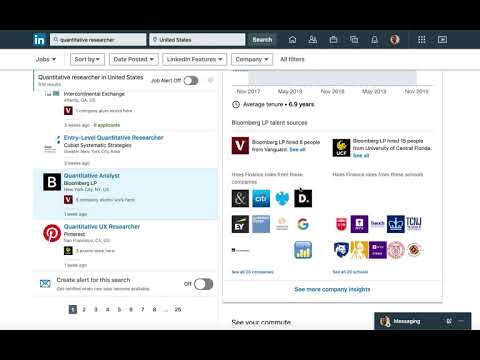Open the Jobs briefcase icon
Image resolution: width=480 pixels, height=360 pixels.
(333, 40)
